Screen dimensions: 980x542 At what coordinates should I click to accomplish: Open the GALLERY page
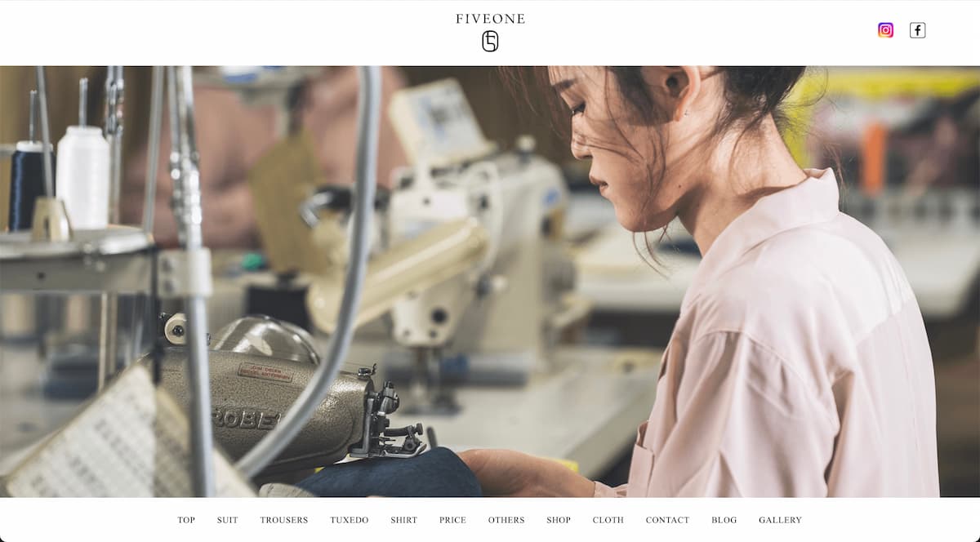780,520
